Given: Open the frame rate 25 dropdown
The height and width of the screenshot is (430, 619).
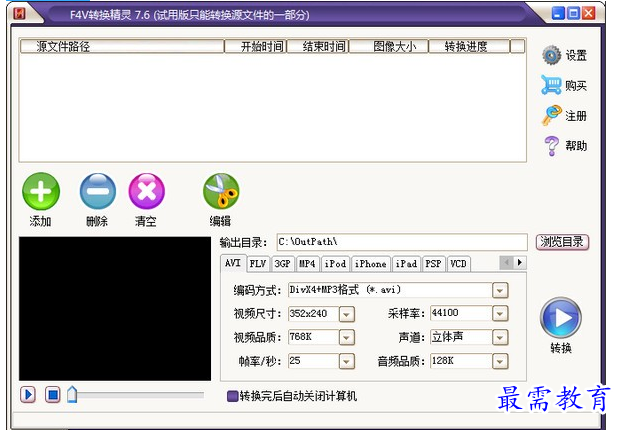Looking at the screenshot, I should coord(347,361).
